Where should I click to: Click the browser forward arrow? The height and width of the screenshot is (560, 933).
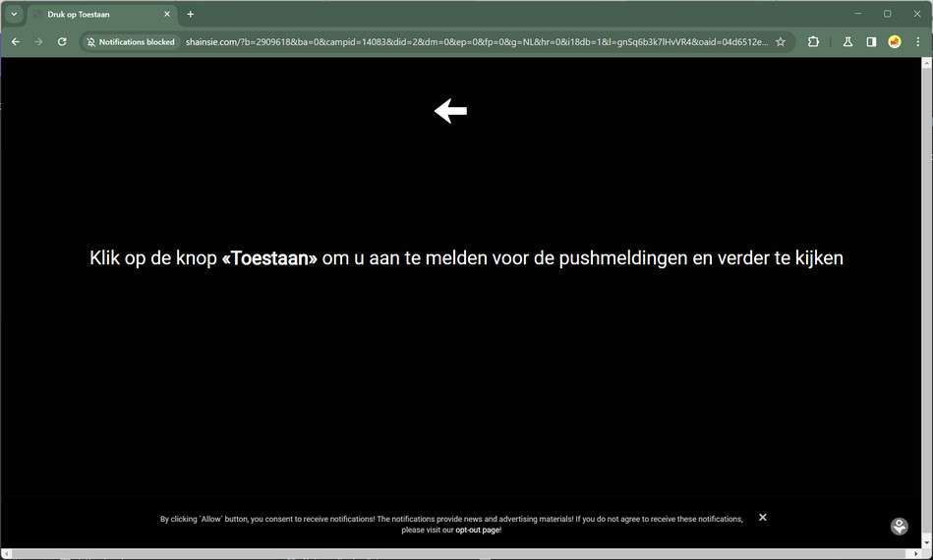(38, 41)
